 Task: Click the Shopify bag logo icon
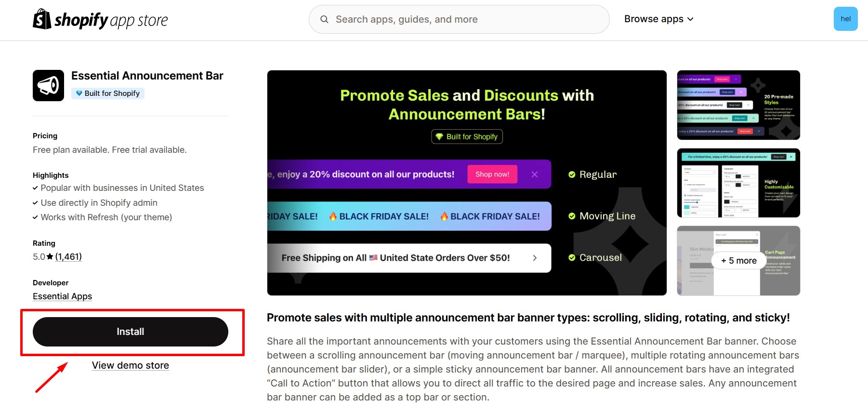coord(42,19)
